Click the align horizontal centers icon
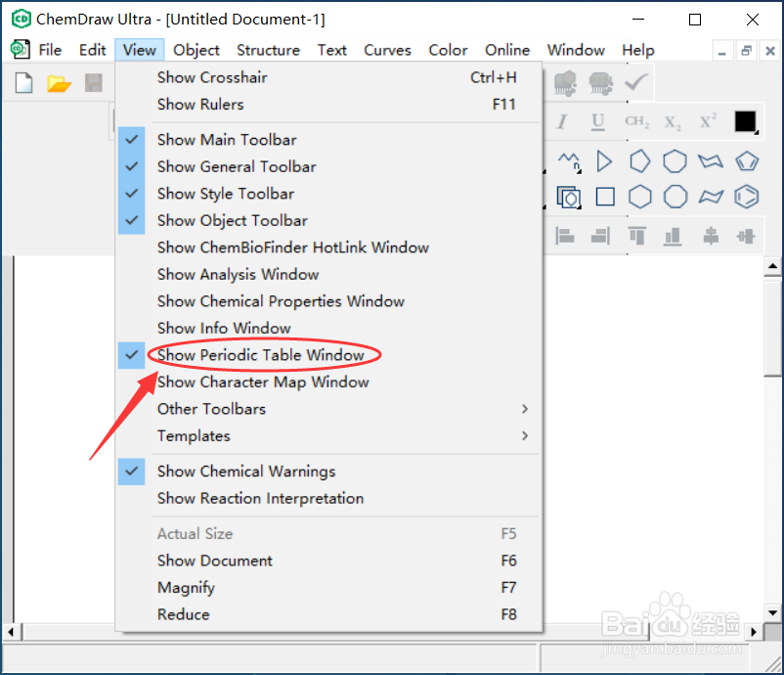 711,235
